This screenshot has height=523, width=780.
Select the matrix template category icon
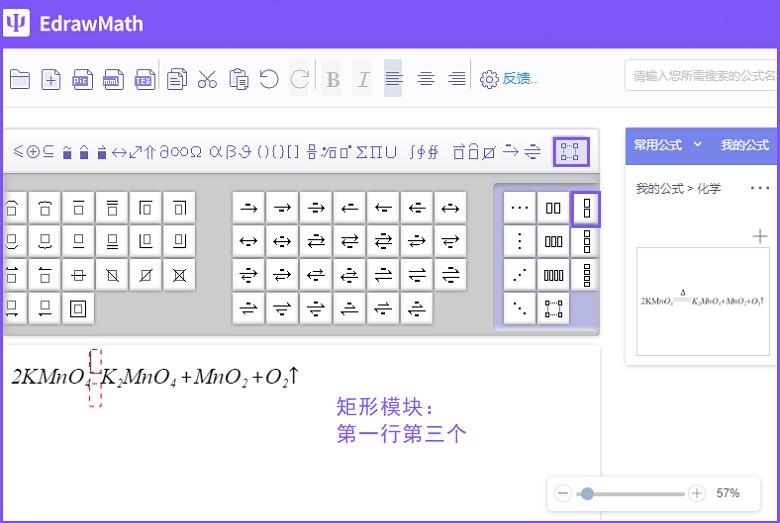(570, 152)
